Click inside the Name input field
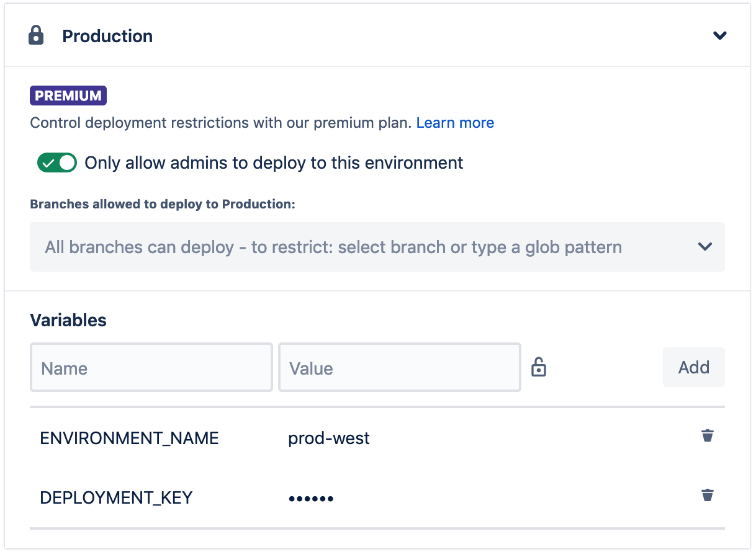Viewport: 756px width, 557px height. coord(151,367)
